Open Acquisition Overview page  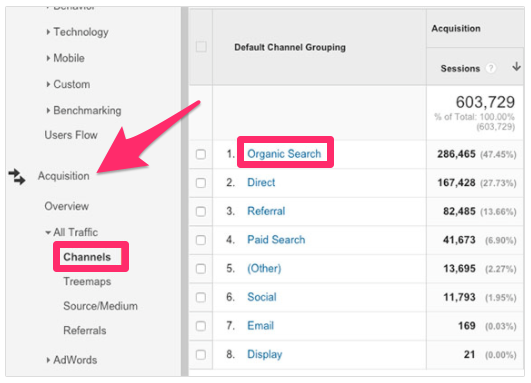coord(67,206)
